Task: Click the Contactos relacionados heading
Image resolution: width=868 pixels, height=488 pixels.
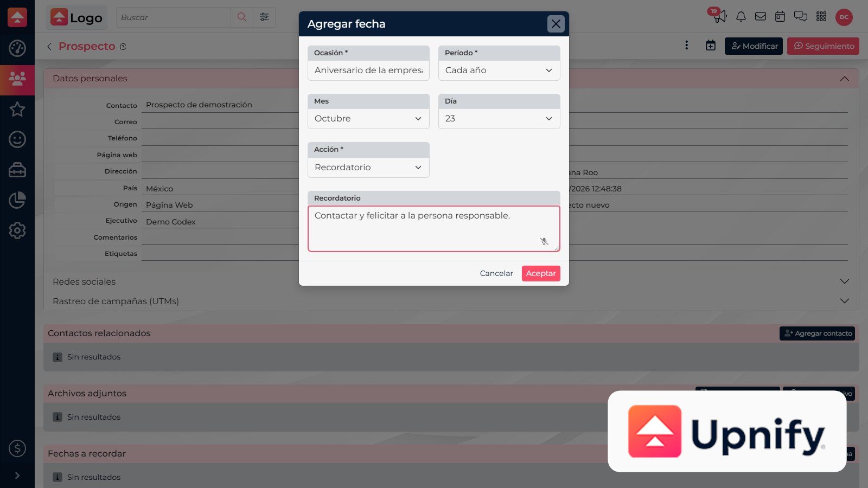Action: tap(99, 333)
